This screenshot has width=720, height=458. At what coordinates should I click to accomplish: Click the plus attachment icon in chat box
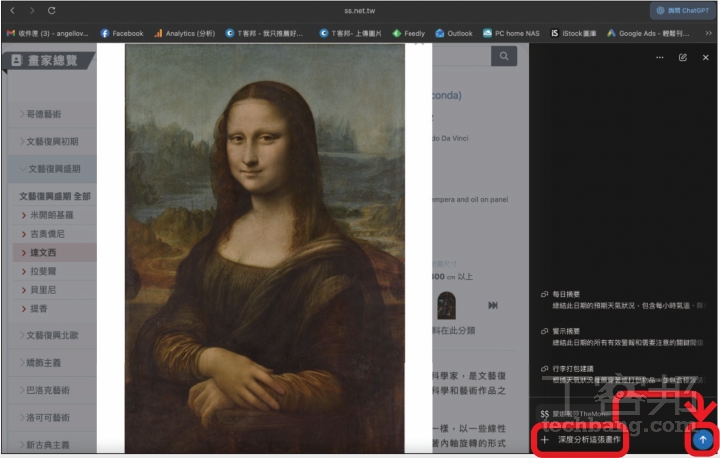tap(545, 440)
